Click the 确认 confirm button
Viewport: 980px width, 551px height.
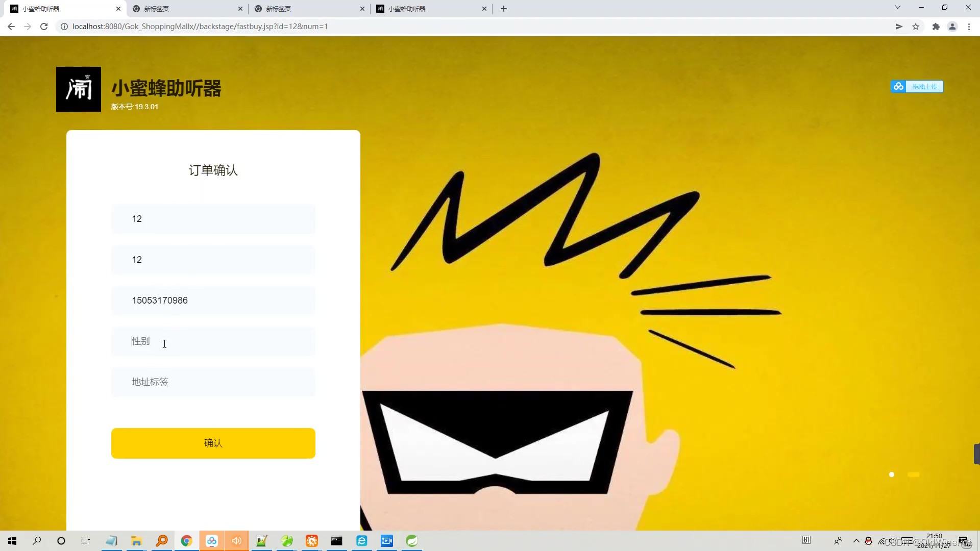(213, 443)
